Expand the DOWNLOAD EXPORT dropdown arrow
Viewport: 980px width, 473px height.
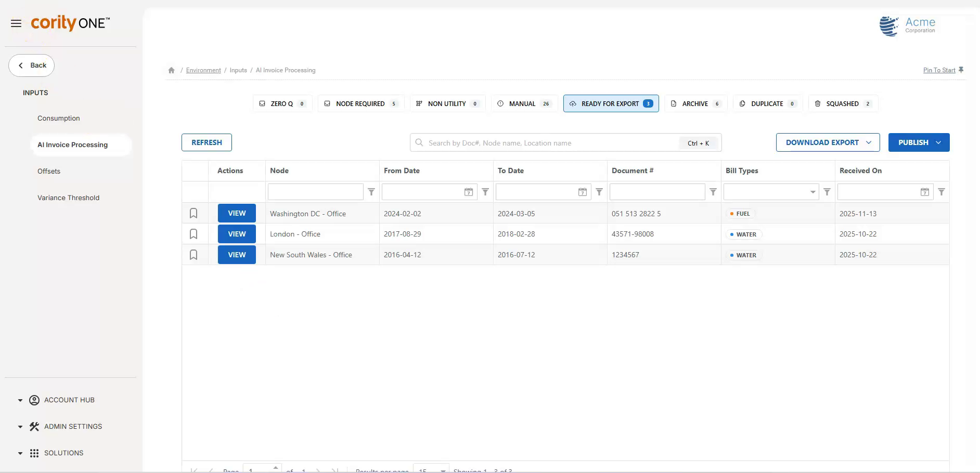[x=869, y=142]
